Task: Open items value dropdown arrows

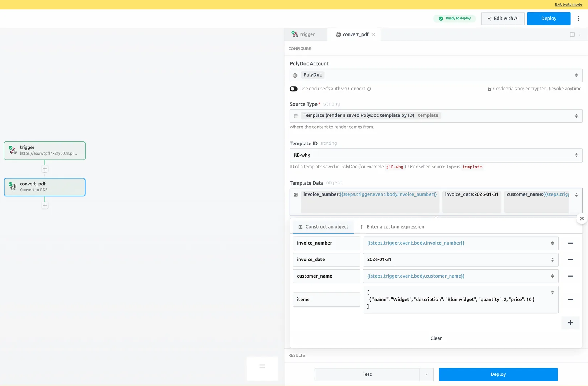Action: (x=552, y=292)
